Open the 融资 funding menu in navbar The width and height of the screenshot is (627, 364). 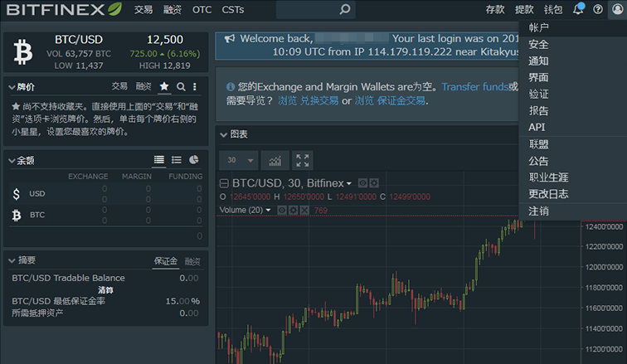pyautogui.click(x=173, y=10)
